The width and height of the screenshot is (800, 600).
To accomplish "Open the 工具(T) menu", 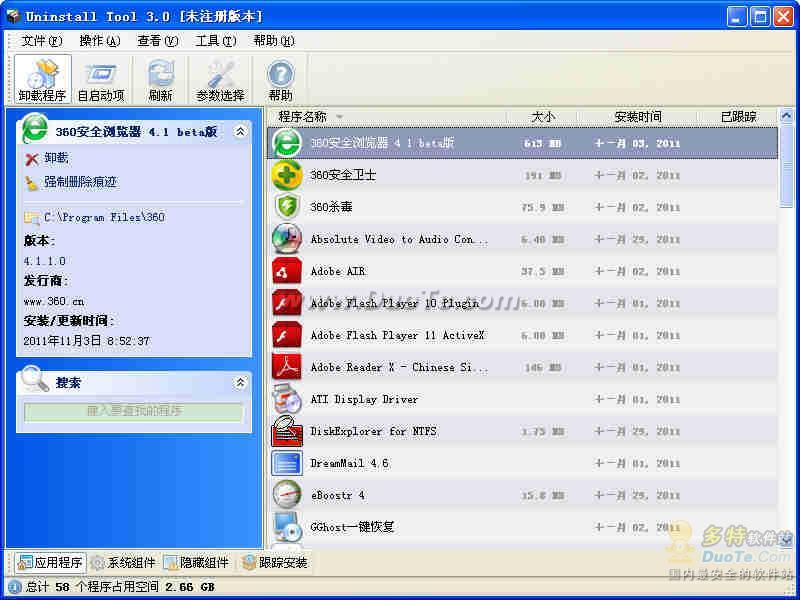I will coord(216,41).
